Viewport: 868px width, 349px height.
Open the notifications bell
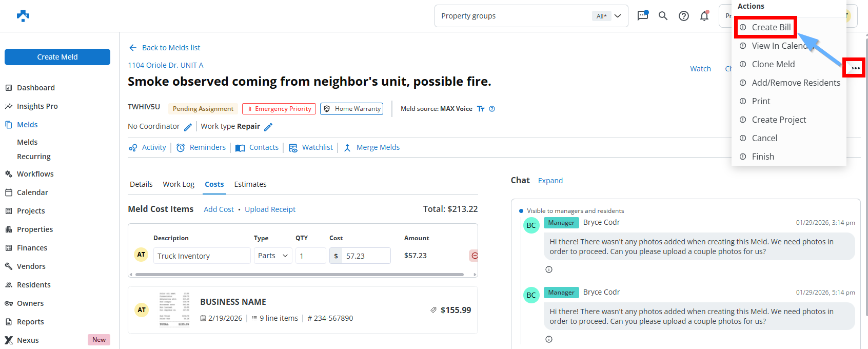click(x=704, y=16)
